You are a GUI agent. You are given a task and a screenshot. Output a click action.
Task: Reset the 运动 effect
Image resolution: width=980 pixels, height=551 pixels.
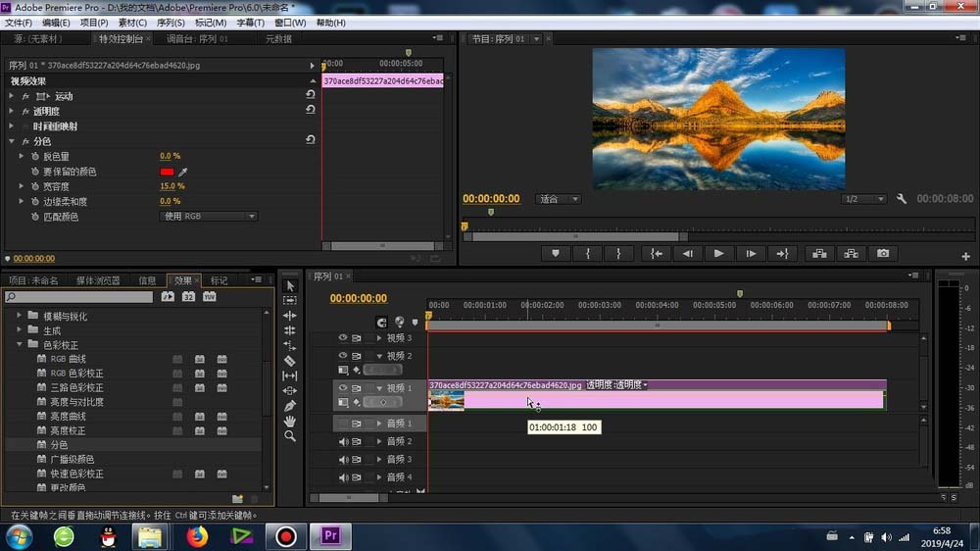tap(310, 94)
